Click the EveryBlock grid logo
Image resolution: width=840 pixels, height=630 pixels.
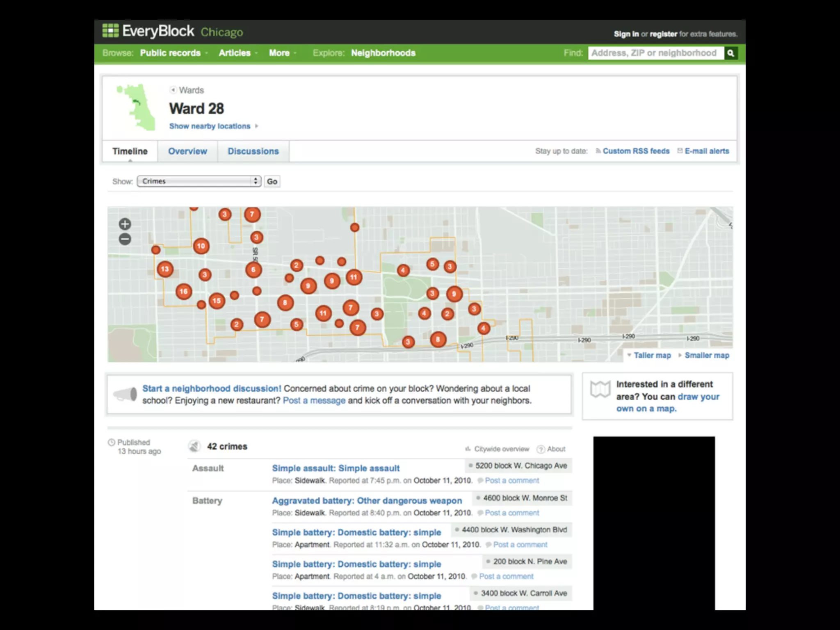pyautogui.click(x=110, y=31)
